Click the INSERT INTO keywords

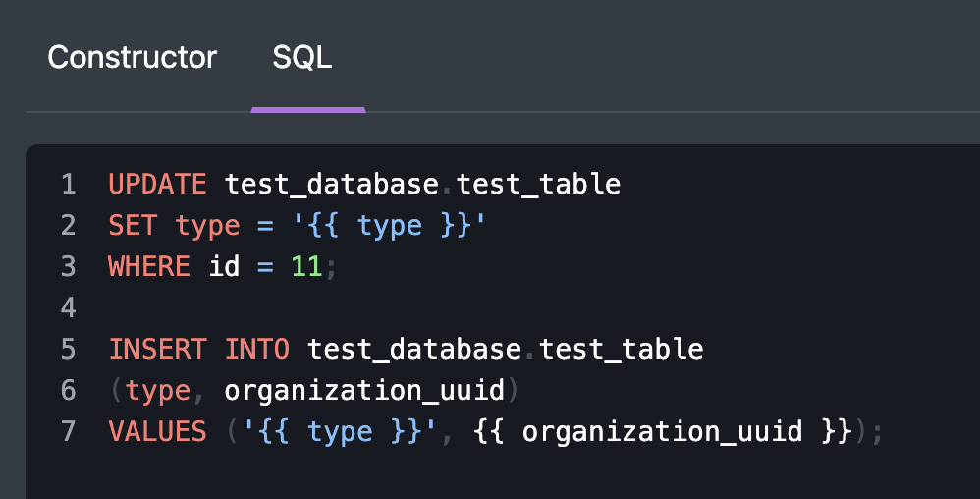pyautogui.click(x=198, y=349)
